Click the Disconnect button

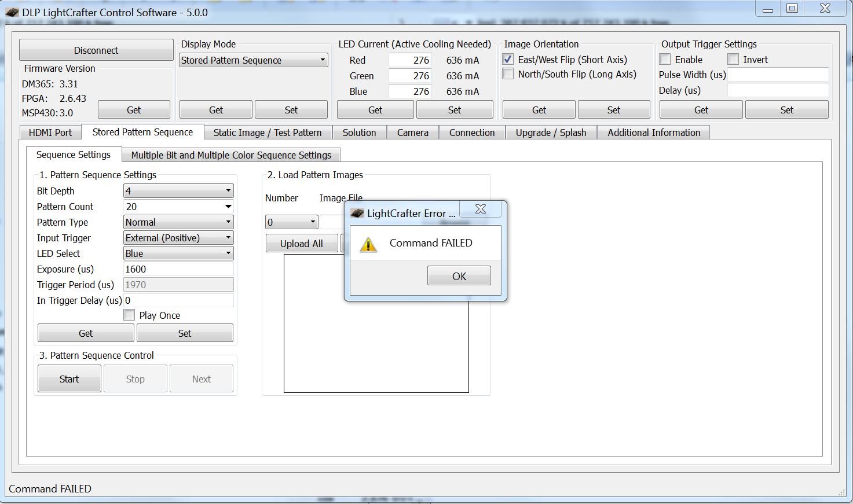[96, 50]
